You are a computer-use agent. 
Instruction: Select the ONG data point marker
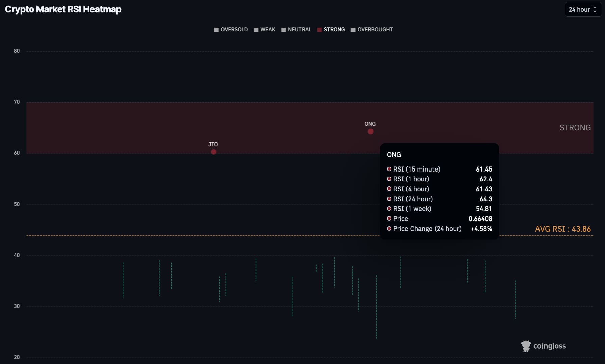370,132
